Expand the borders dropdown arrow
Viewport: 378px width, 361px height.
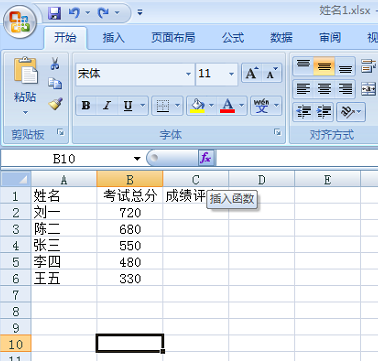pos(177,106)
